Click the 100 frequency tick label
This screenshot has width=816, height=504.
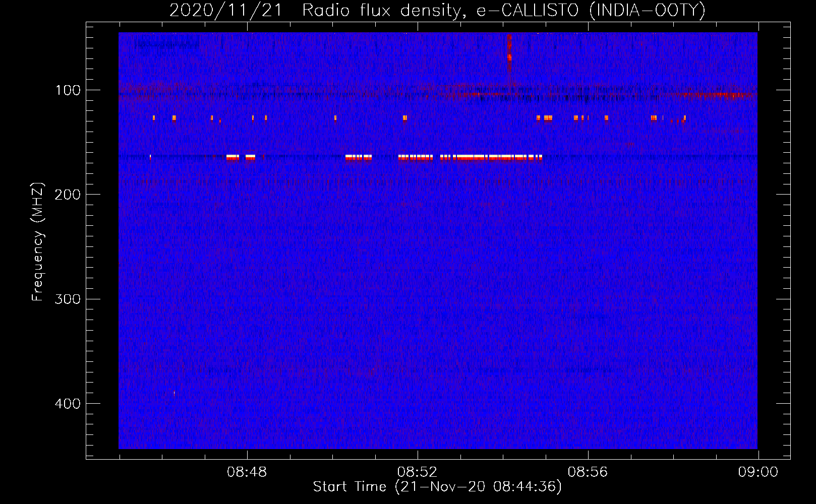coord(68,90)
